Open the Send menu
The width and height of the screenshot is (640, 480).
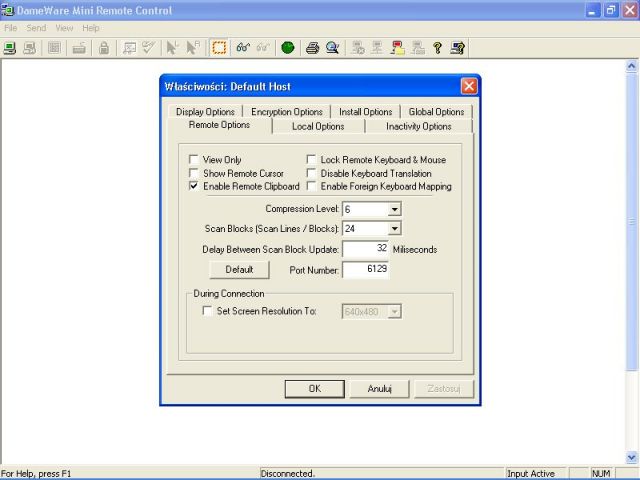(x=36, y=28)
